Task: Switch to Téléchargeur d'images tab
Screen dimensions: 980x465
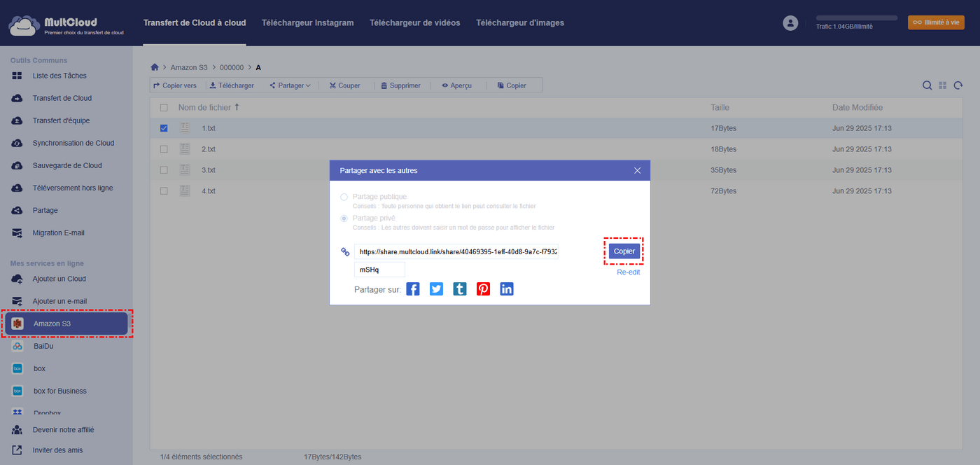Action: 520,23
